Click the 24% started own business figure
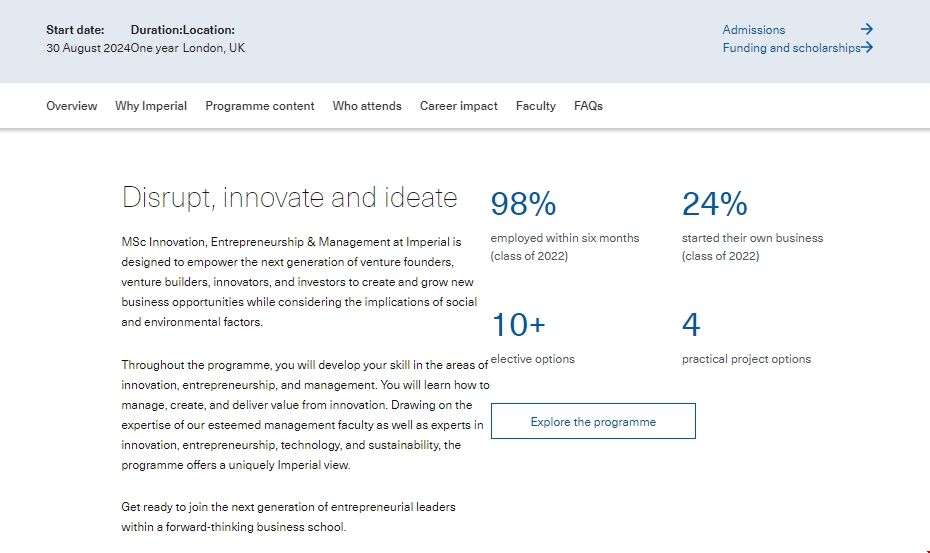The height and width of the screenshot is (553, 930). [x=714, y=204]
